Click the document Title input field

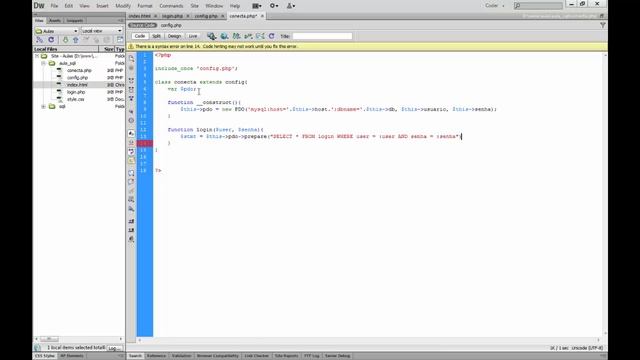[322, 36]
